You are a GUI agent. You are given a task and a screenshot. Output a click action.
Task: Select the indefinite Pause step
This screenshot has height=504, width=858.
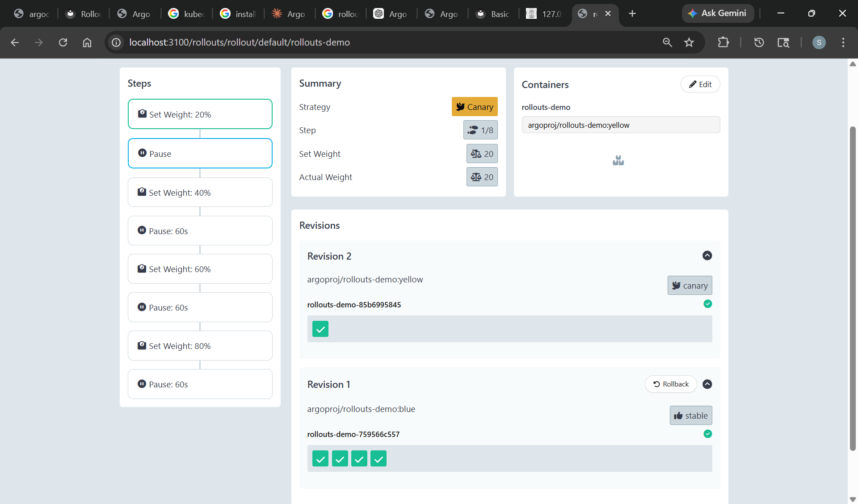200,153
